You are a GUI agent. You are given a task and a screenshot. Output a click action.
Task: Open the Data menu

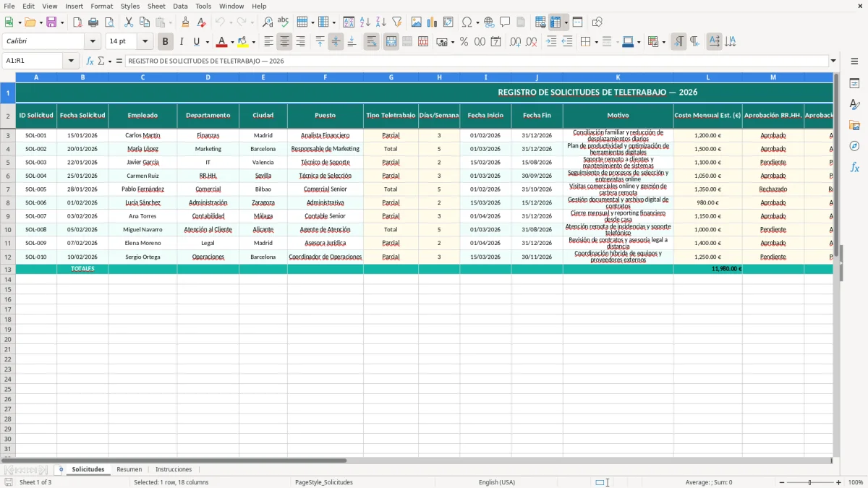pos(180,6)
